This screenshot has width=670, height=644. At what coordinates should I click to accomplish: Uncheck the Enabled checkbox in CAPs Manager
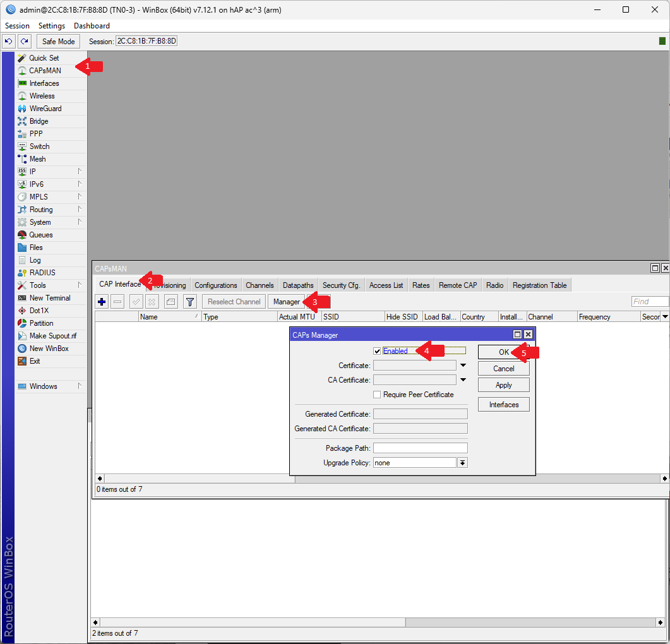tap(377, 350)
